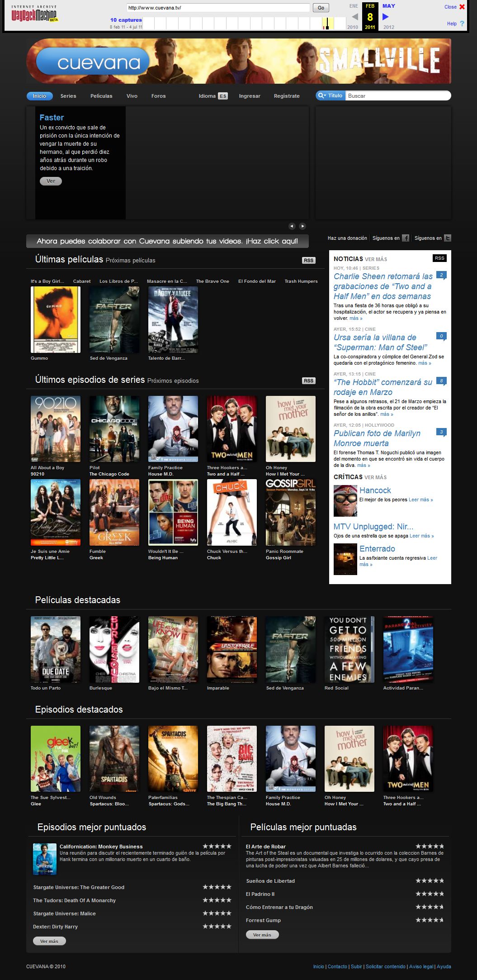The width and height of the screenshot is (477, 980).
Task: Click Ver más under Películas mejor puntuadas
Action: coord(262,935)
